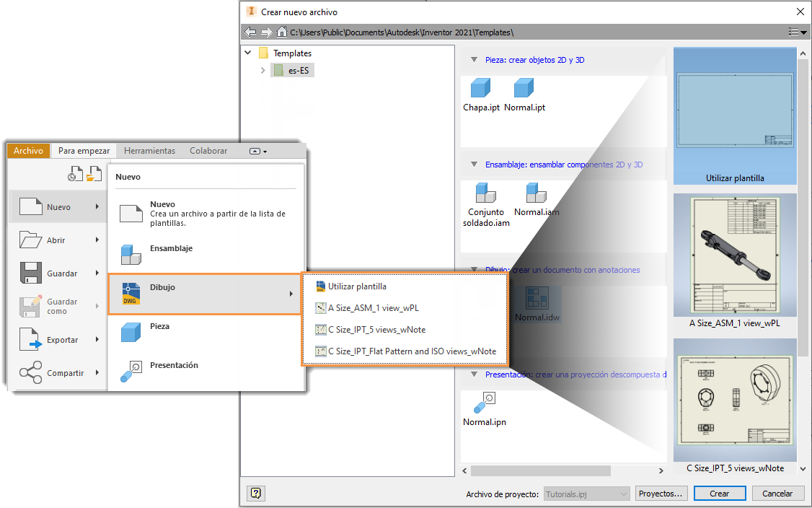The width and height of the screenshot is (812, 508).
Task: Collapse the Templates tree folder
Action: (248, 53)
